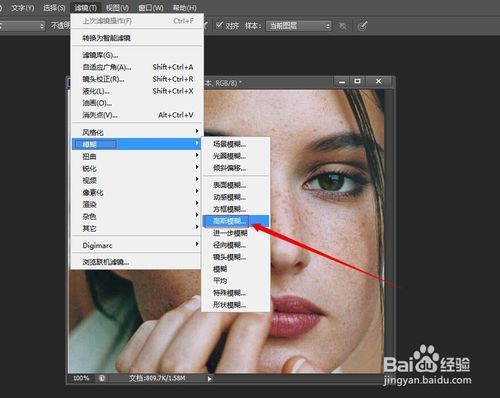Expand the 锐化 submenu
500x398 pixels.
(136, 168)
